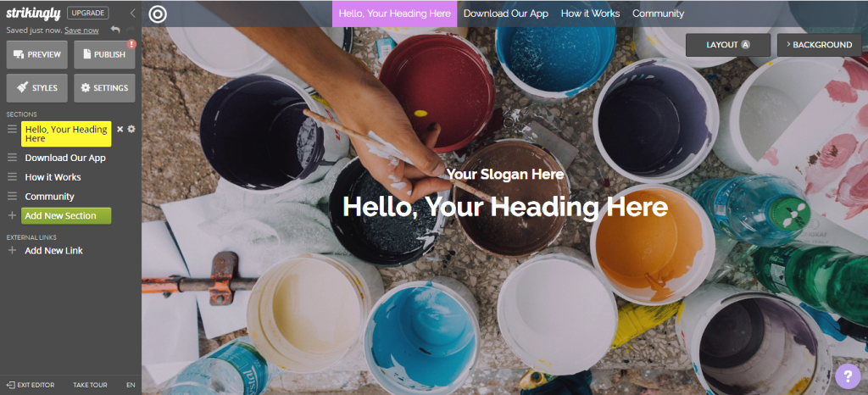Open the EN language selector
The width and height of the screenshot is (868, 395).
point(131,385)
